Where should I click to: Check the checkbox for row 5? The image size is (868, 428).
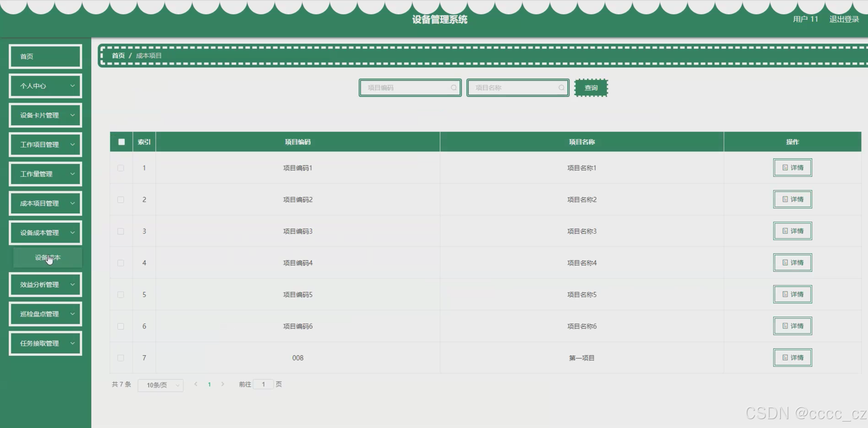(121, 295)
